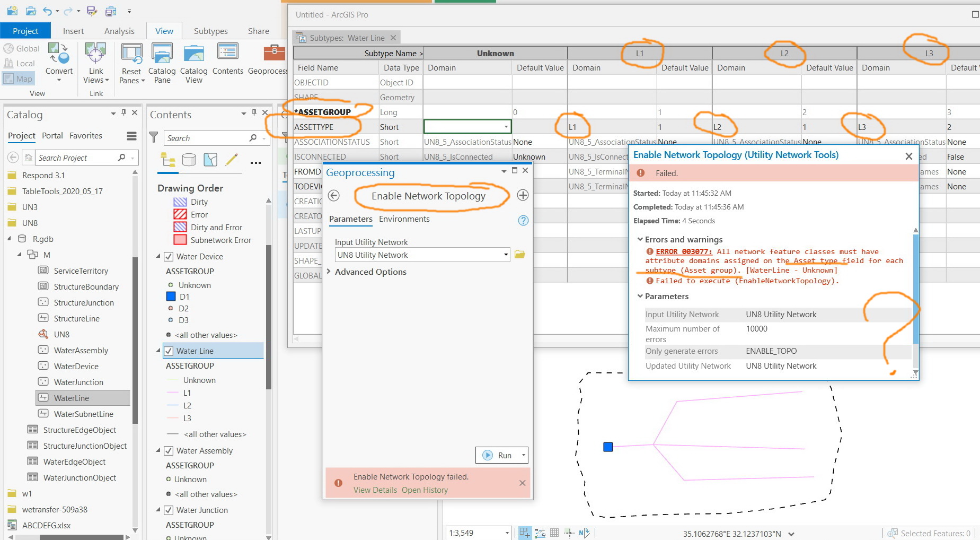Switch to Portal tab in Catalog
The width and height of the screenshot is (980, 540).
coord(52,136)
